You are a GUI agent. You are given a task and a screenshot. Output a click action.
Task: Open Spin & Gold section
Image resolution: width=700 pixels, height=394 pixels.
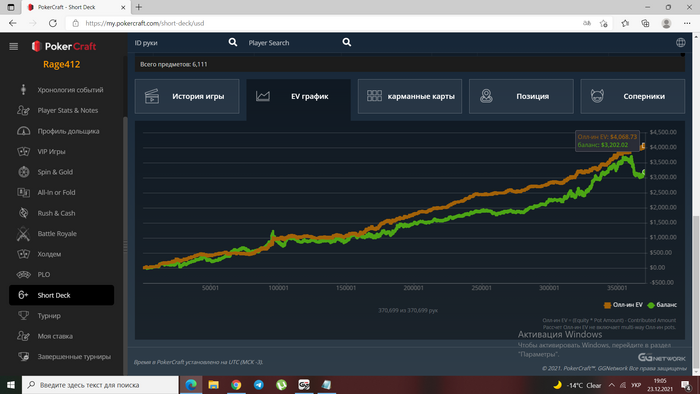[x=55, y=172]
